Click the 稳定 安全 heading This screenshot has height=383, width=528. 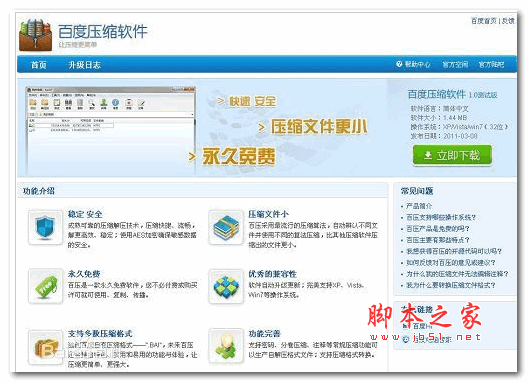click(85, 214)
